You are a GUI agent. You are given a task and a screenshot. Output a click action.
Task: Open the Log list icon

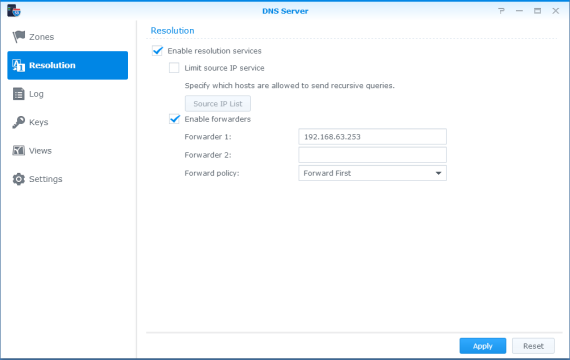(18, 94)
